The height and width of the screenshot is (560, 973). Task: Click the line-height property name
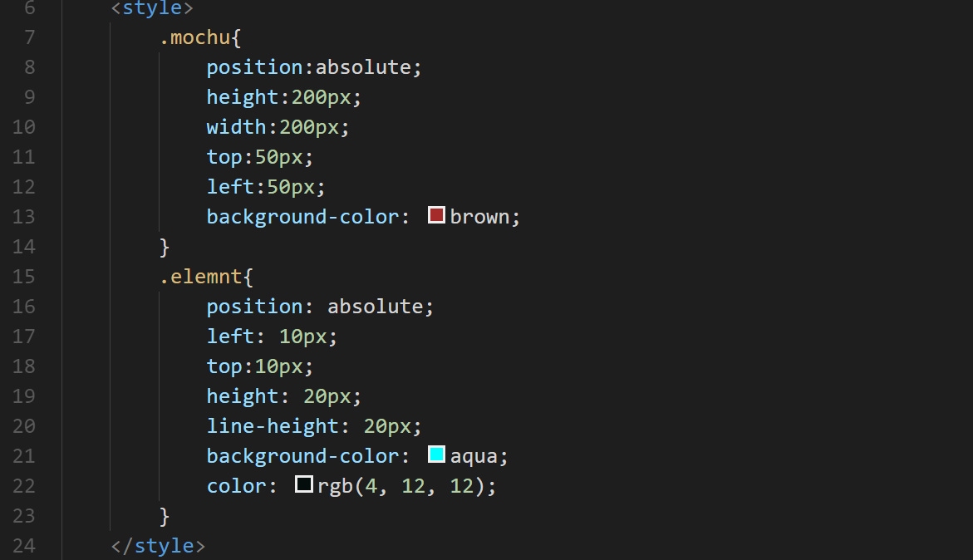273,426
